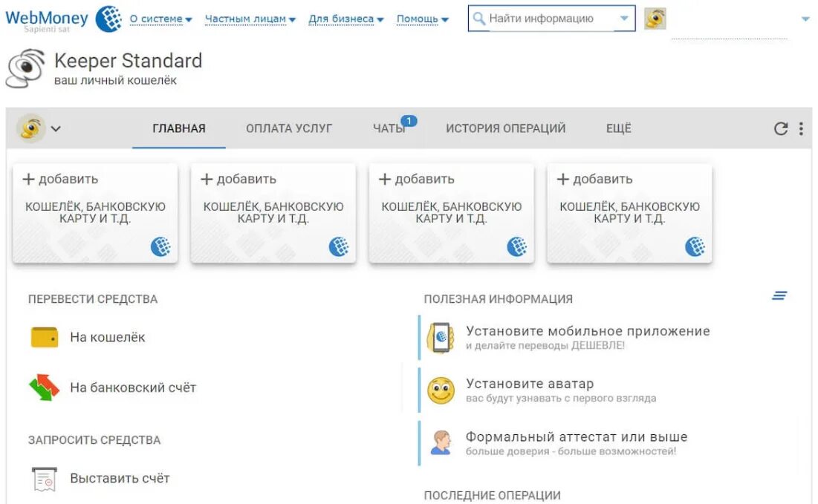Click the Последние операции heading
The width and height of the screenshot is (818, 504).
coord(492,496)
